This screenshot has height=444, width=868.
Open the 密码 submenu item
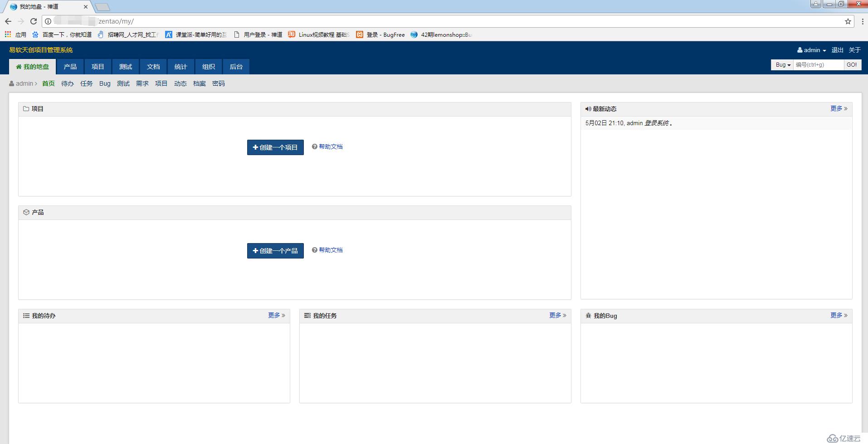219,83
